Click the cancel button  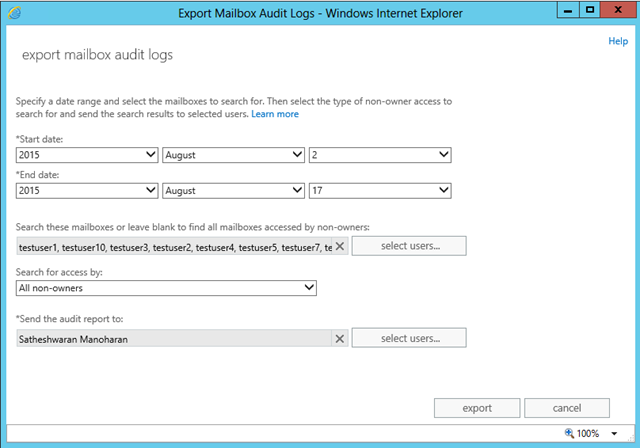(567, 408)
